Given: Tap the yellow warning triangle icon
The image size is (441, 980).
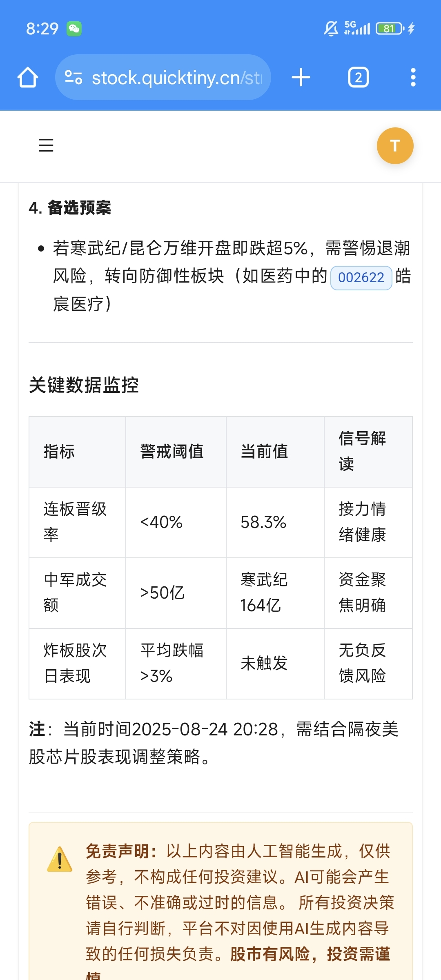Looking at the screenshot, I should coord(60,859).
